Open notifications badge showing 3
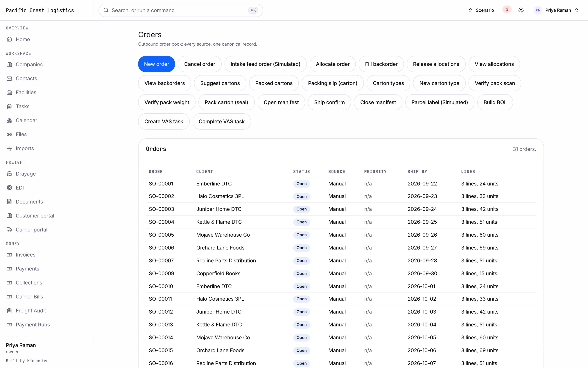The image size is (588, 368). [x=507, y=10]
